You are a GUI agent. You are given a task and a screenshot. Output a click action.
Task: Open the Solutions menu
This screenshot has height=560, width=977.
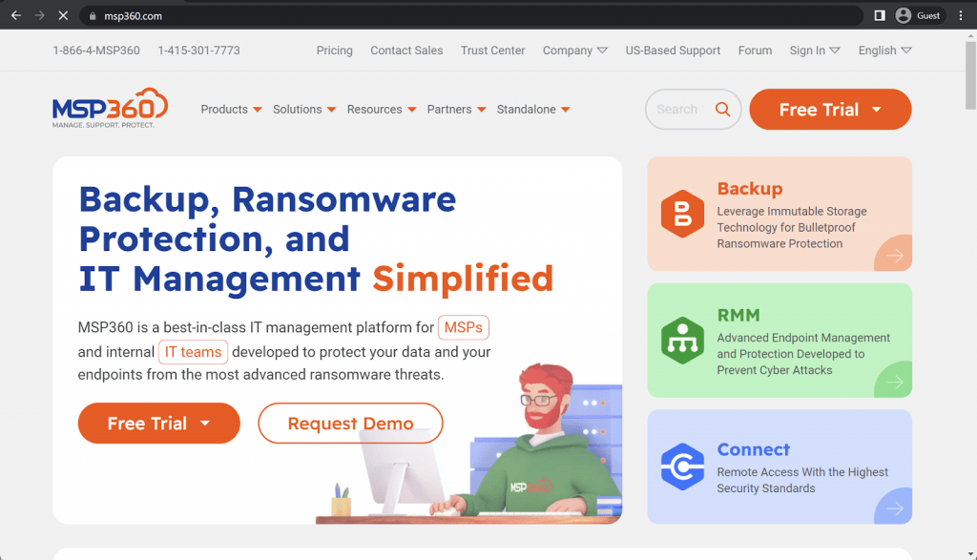coord(303,109)
